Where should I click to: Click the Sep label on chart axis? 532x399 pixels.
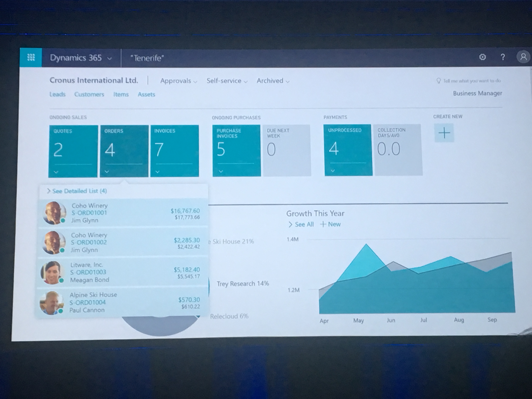point(492,320)
